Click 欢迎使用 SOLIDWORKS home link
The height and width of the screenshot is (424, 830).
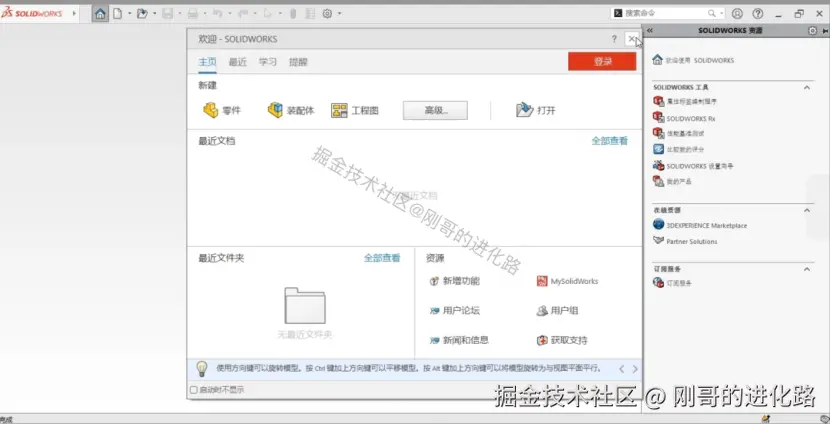[x=693, y=60]
